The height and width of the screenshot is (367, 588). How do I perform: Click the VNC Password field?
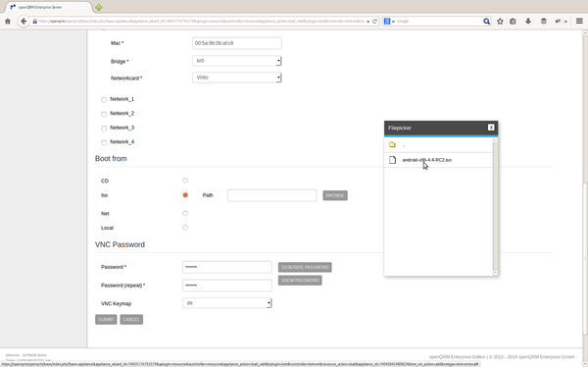pos(227,267)
